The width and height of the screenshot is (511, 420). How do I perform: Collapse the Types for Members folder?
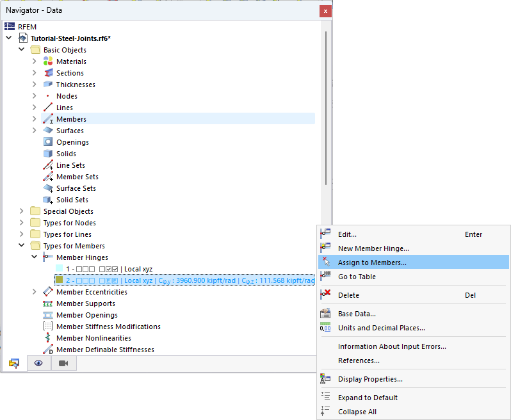(22, 245)
